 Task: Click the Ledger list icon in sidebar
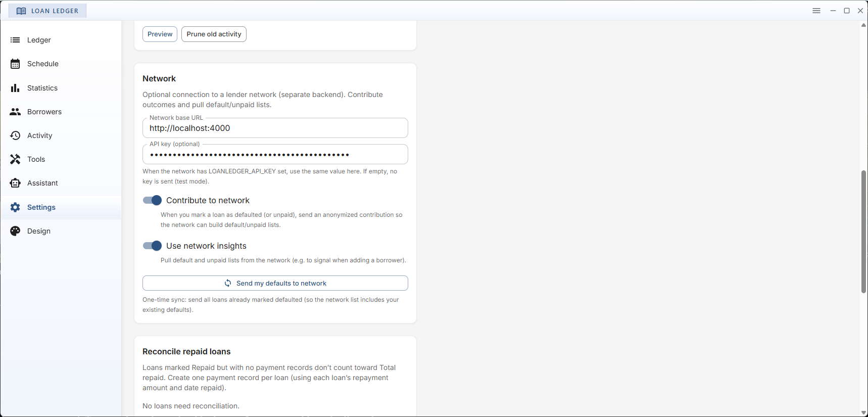[15, 40]
